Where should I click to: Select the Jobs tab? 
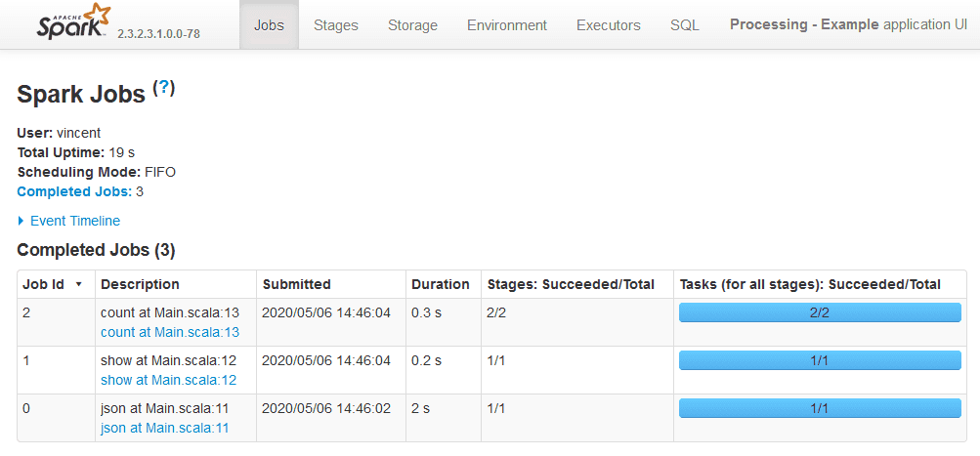269,25
